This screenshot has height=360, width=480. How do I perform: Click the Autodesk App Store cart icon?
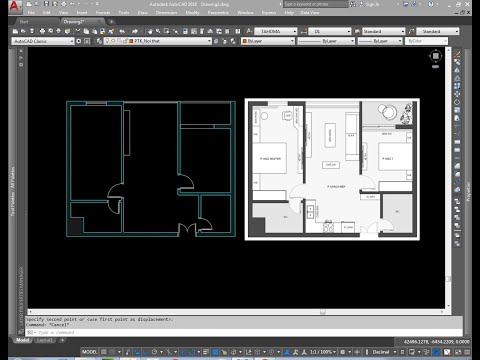tap(406, 4)
